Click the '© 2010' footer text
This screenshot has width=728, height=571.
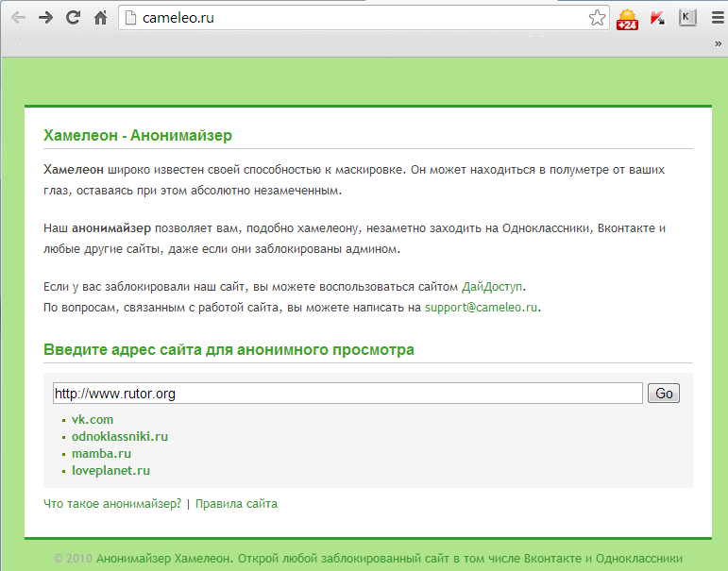[73, 558]
